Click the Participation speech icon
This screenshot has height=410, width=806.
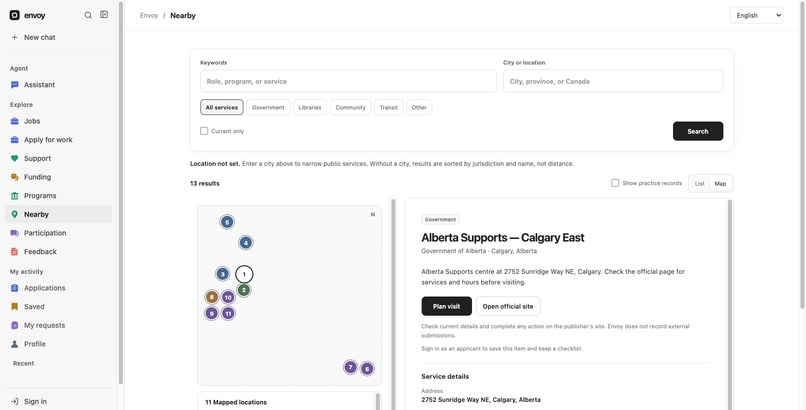(14, 233)
